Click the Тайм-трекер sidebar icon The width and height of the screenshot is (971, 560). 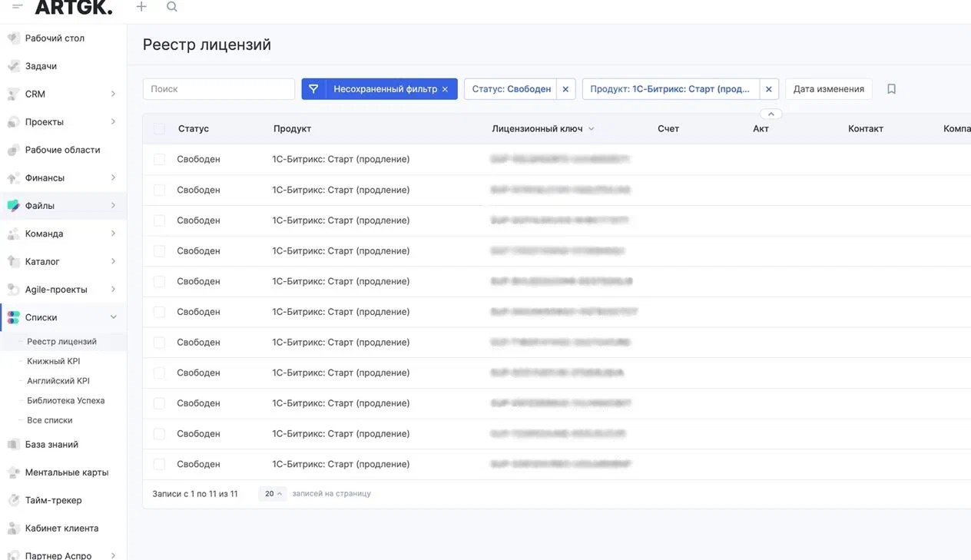[13, 500]
